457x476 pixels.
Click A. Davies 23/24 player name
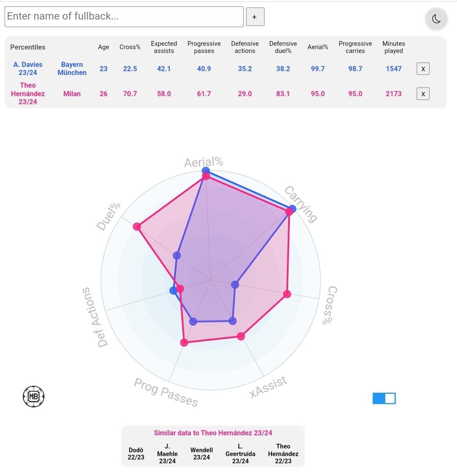28,69
